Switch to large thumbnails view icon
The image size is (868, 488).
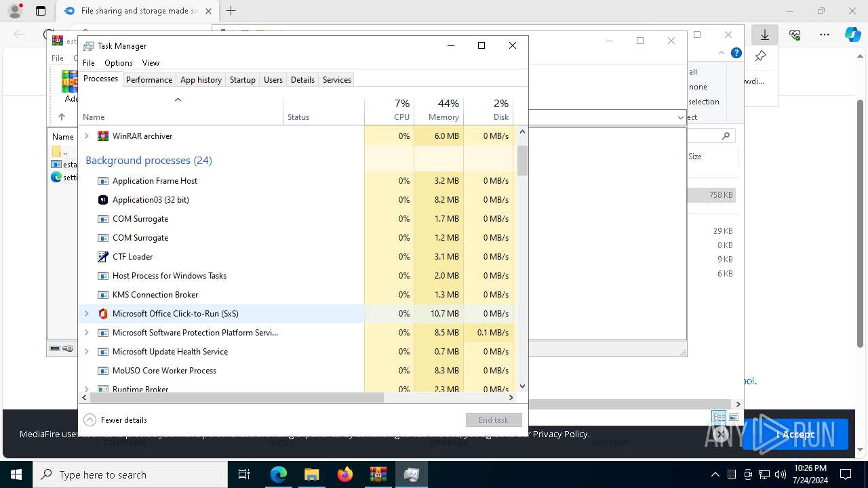click(734, 418)
